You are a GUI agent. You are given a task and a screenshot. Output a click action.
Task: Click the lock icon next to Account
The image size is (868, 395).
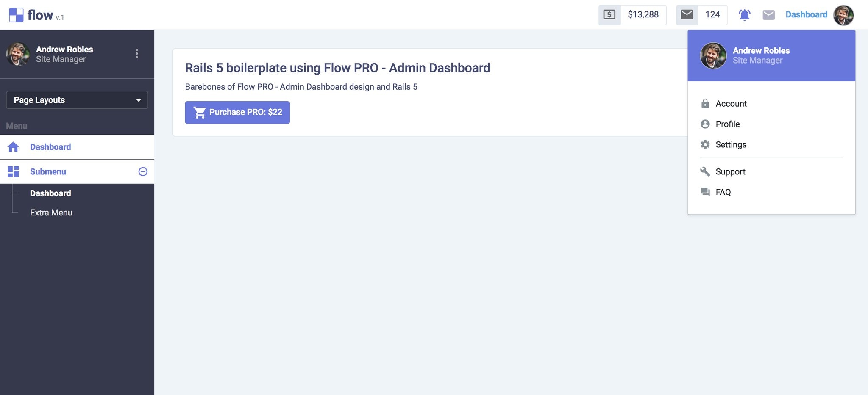coord(705,104)
